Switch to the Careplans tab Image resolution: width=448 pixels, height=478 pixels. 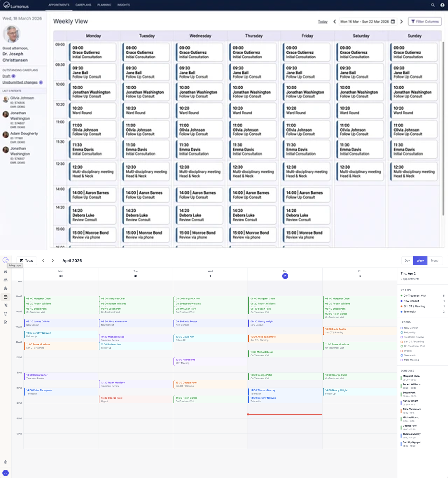pyautogui.click(x=83, y=5)
